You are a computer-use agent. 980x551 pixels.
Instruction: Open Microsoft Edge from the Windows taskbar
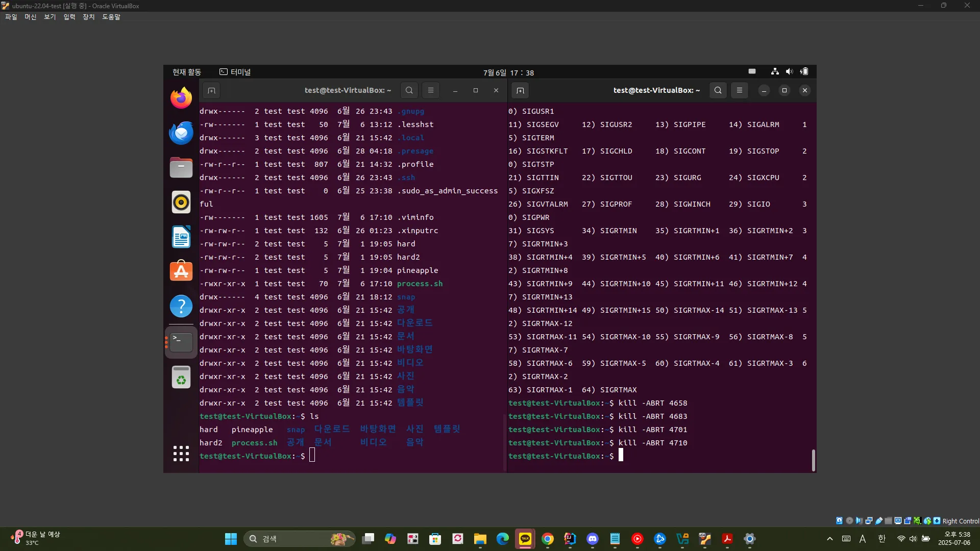tap(503, 539)
